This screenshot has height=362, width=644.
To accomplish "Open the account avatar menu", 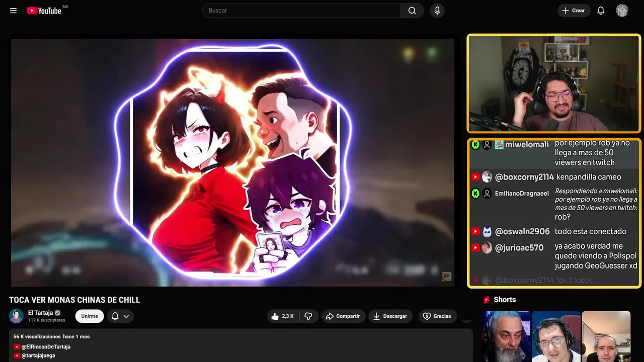I will point(622,11).
